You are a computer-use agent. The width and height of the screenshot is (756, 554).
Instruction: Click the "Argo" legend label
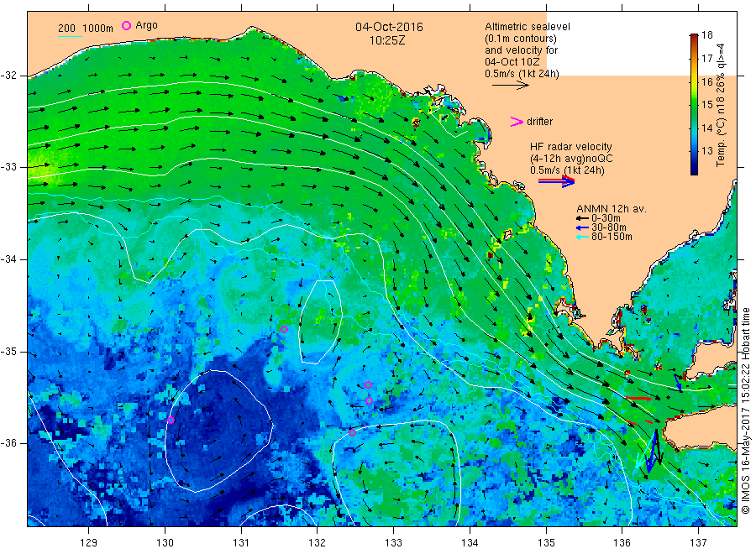point(146,25)
